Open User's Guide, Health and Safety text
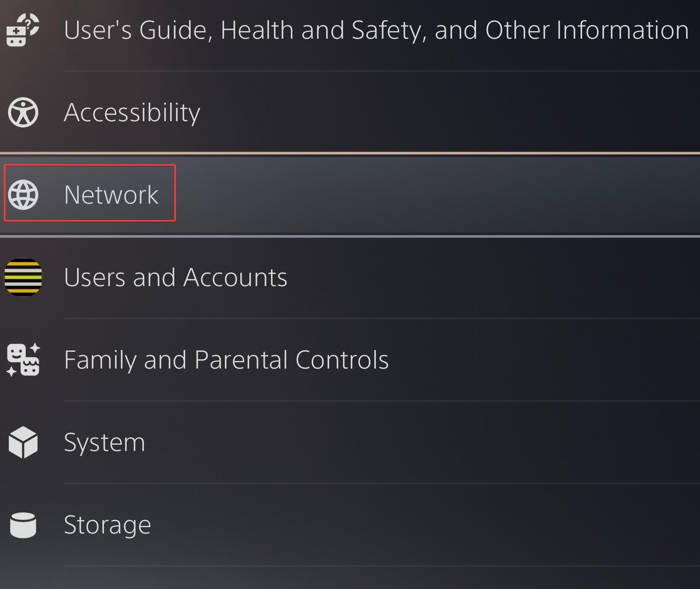Viewport: 700px width, 589px height. 376,30
